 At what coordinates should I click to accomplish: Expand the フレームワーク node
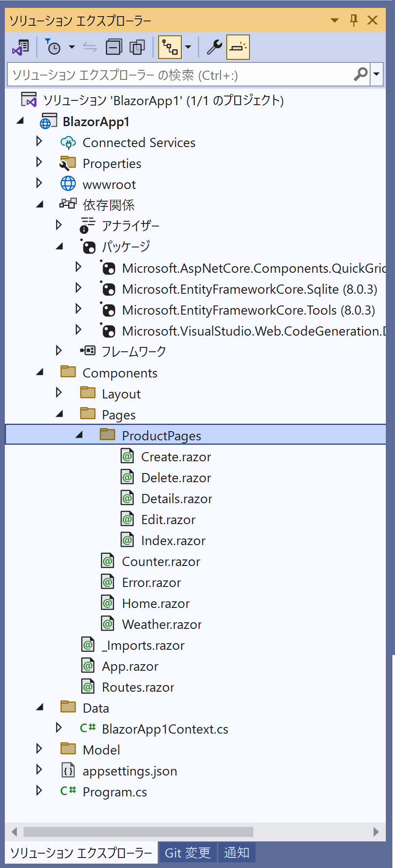[x=59, y=350]
